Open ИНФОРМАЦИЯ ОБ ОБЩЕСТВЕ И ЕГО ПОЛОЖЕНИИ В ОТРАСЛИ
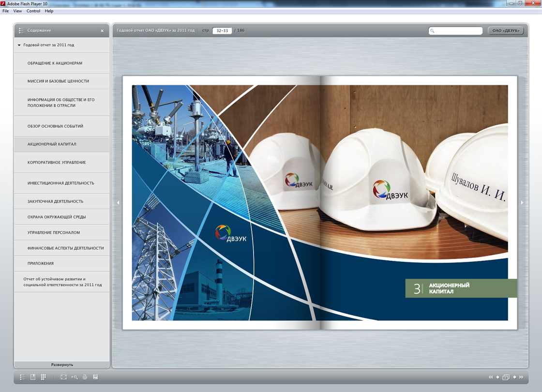542x392 pixels. click(62, 103)
